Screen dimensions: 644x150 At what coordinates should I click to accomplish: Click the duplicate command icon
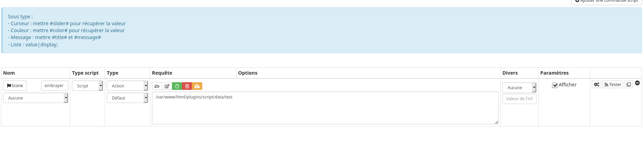tap(629, 84)
